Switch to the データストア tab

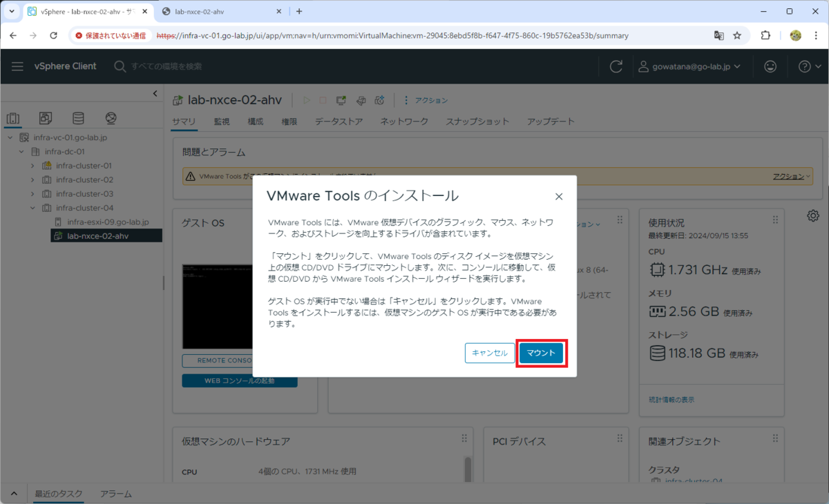[339, 122]
